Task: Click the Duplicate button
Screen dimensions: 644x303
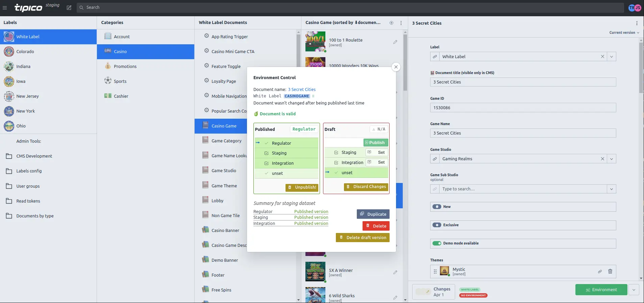Action: point(373,214)
